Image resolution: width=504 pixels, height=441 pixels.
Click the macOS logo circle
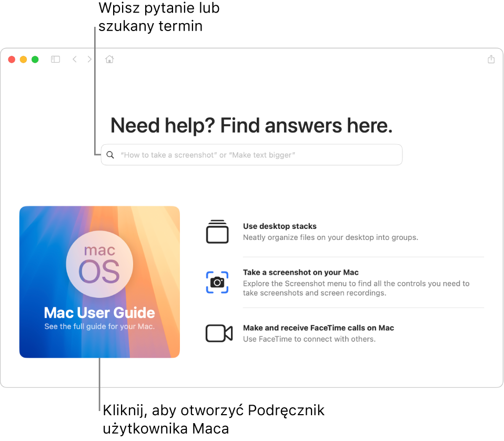99,262
